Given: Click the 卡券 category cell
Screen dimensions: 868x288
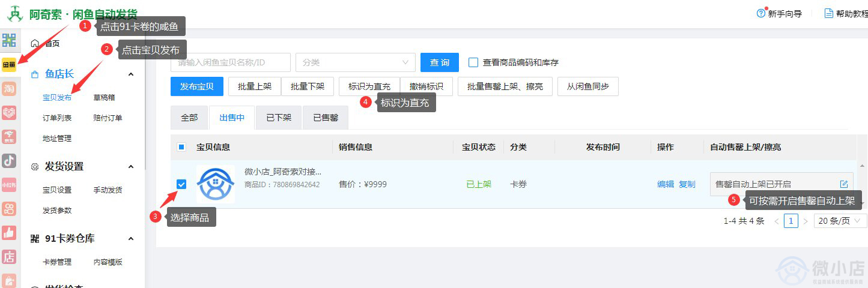Looking at the screenshot, I should (x=518, y=184).
